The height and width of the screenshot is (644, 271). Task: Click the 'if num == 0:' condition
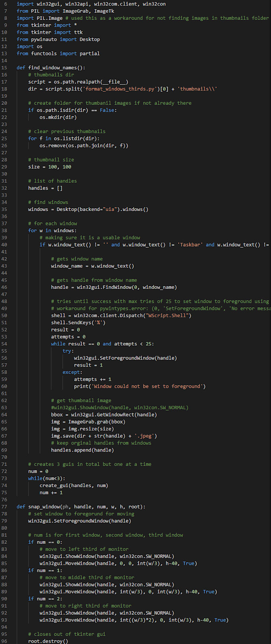(45, 542)
